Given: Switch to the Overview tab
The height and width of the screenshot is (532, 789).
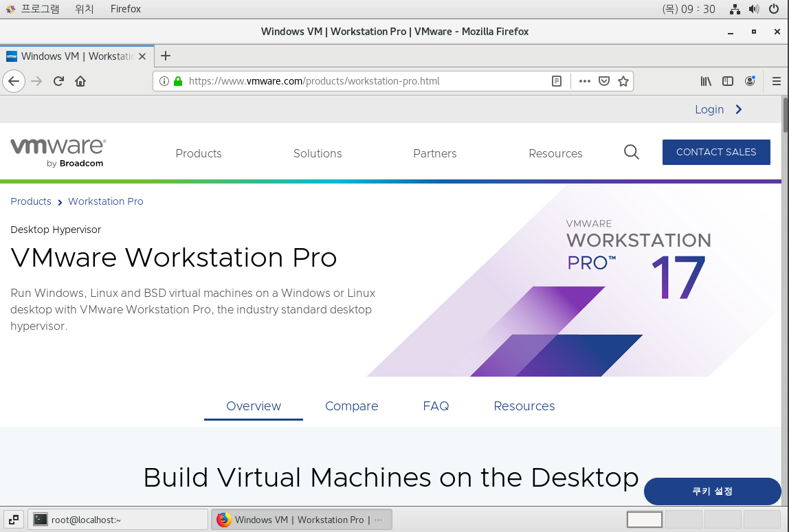Looking at the screenshot, I should 254,406.
